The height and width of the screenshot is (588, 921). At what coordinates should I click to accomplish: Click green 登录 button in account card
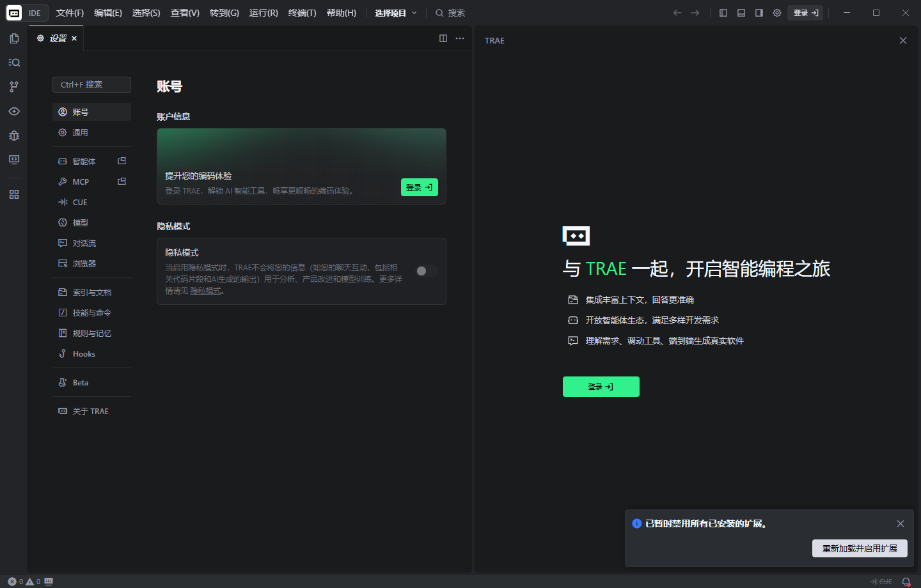420,187
